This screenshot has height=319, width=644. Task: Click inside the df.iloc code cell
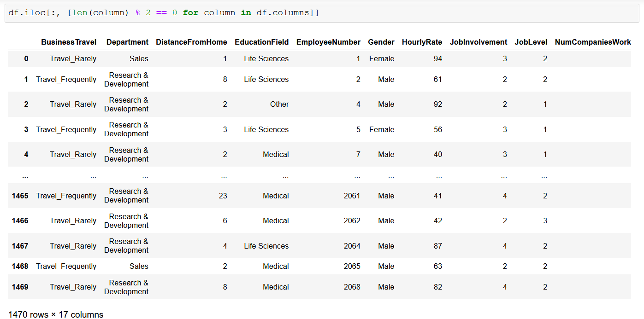pyautogui.click(x=323, y=13)
